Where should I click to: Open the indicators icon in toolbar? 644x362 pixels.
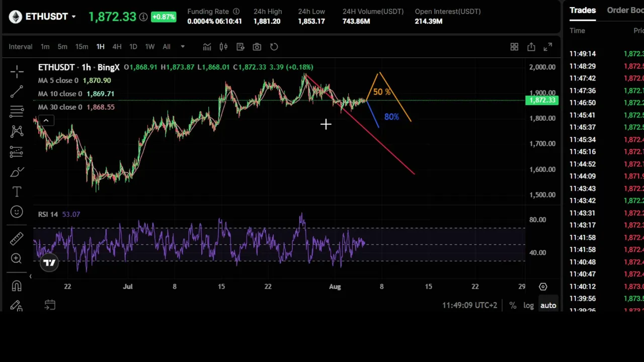(207, 47)
